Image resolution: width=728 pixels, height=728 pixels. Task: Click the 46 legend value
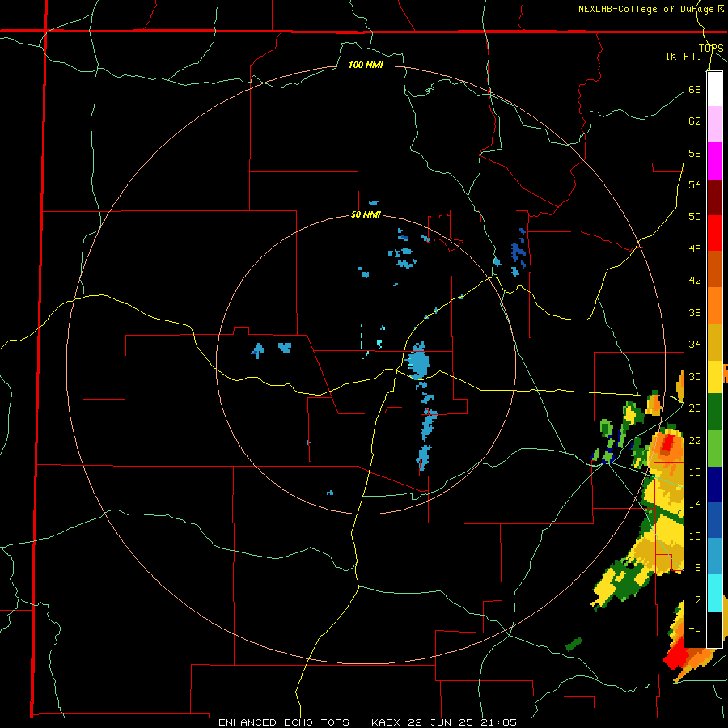695,249
